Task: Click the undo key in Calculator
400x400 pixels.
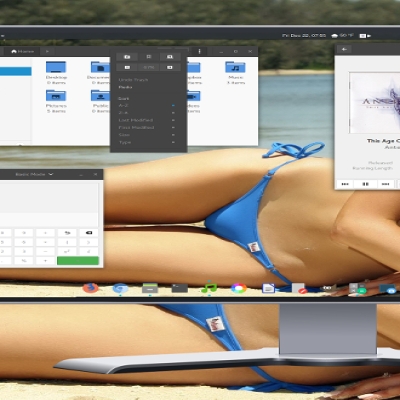Action: (68, 233)
